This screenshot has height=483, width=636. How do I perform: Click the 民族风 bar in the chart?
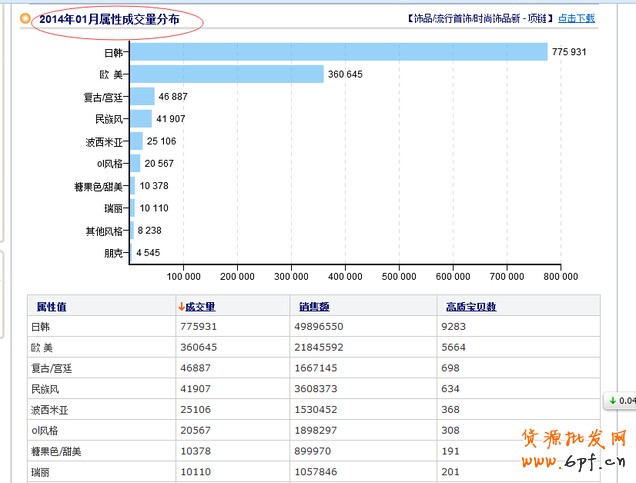[x=141, y=119]
